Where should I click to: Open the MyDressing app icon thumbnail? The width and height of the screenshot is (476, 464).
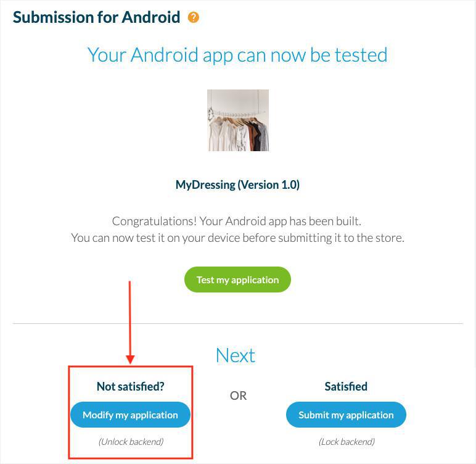click(x=238, y=120)
